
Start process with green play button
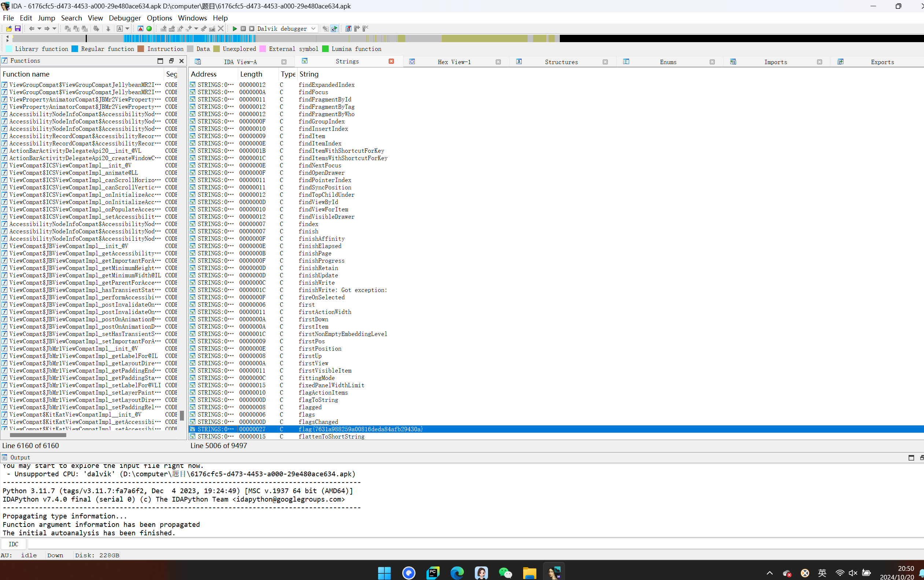[235, 28]
